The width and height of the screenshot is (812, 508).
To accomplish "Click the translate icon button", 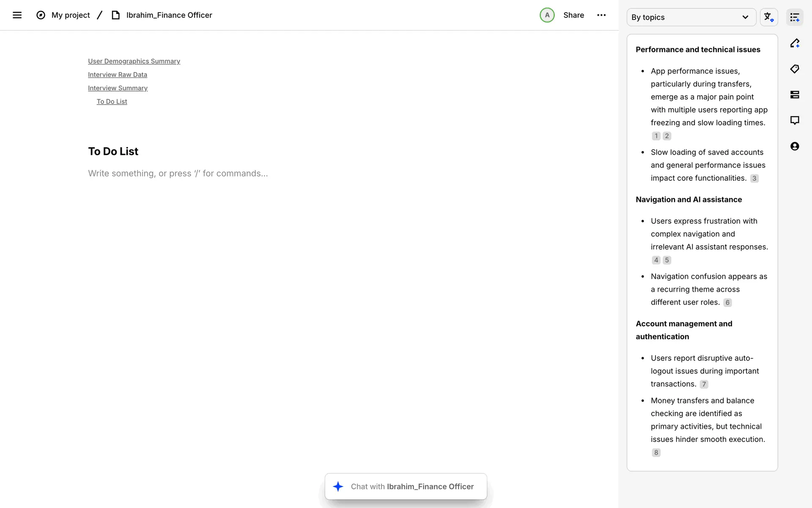I will click(768, 17).
